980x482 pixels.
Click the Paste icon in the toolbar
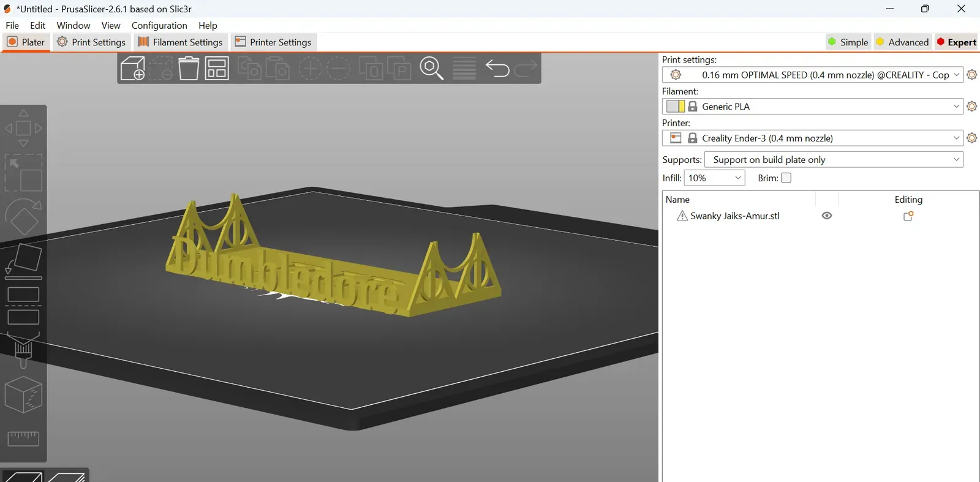(277, 68)
